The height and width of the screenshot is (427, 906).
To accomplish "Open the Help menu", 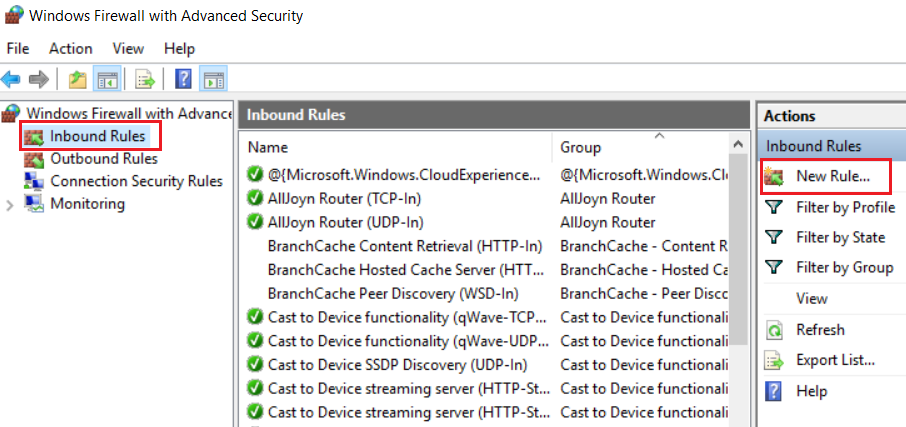I will point(180,49).
